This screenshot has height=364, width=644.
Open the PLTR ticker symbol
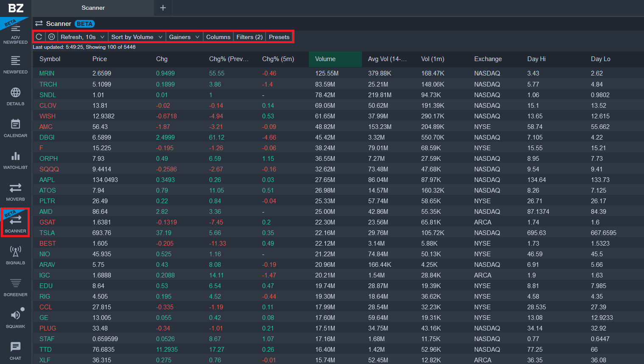(47, 201)
